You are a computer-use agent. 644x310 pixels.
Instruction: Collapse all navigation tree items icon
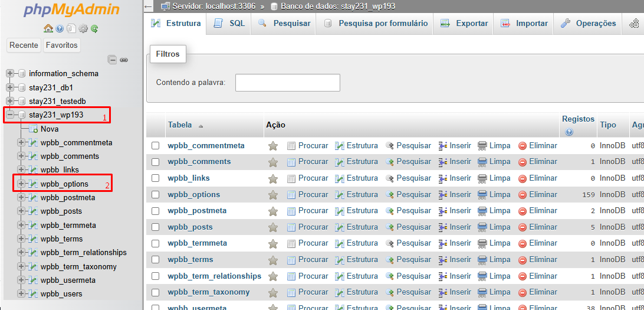(x=113, y=60)
